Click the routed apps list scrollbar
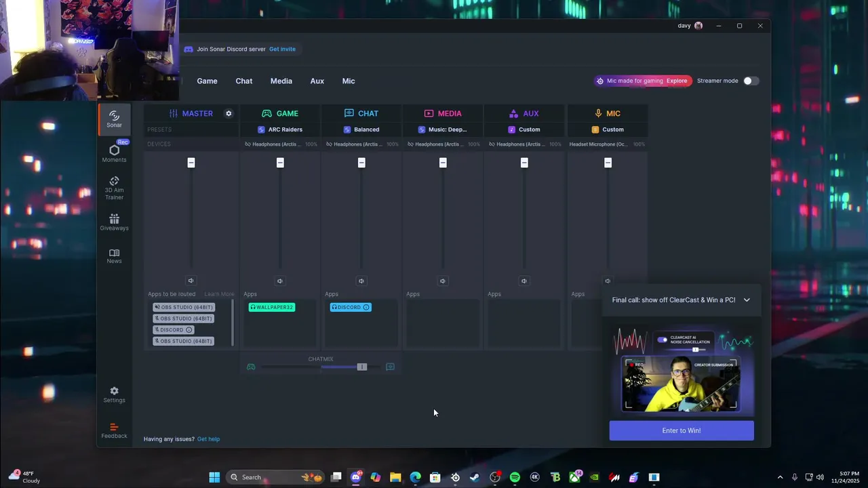 233,323
